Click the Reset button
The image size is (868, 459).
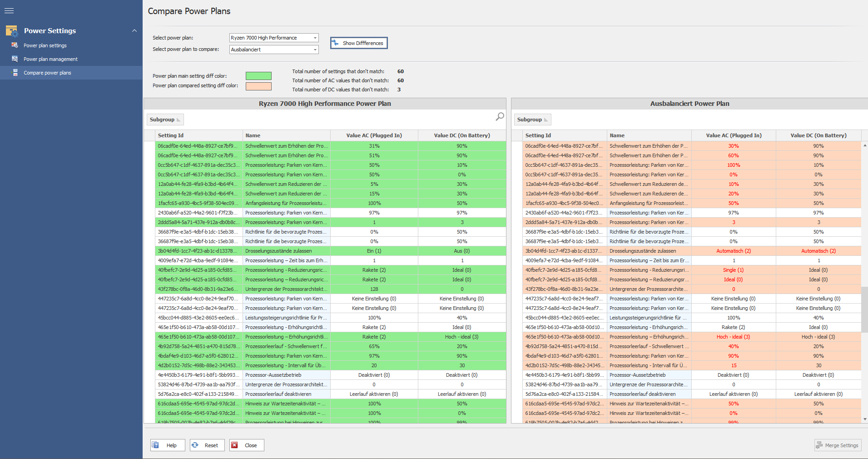pos(207,445)
